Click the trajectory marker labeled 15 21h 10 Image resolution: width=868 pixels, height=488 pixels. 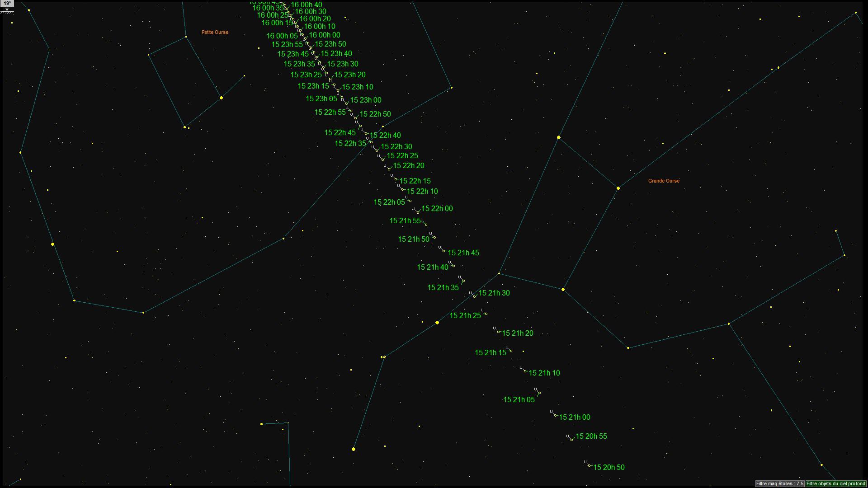click(525, 371)
